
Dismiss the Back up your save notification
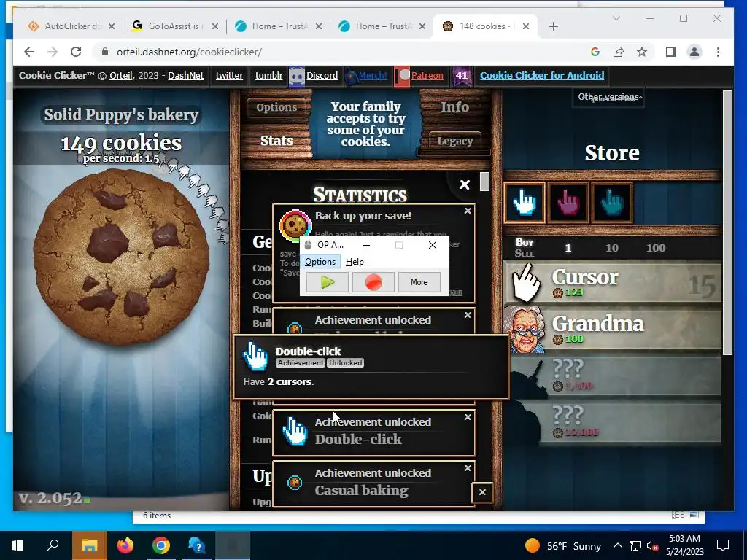468,211
